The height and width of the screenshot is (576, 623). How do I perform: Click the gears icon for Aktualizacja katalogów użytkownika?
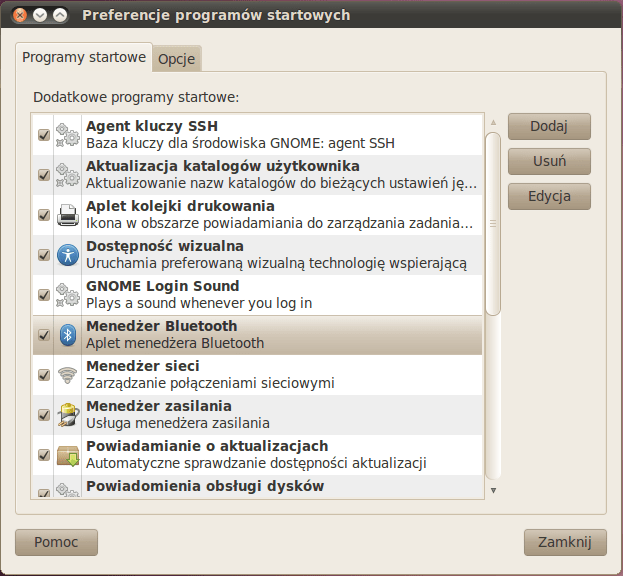(68, 175)
